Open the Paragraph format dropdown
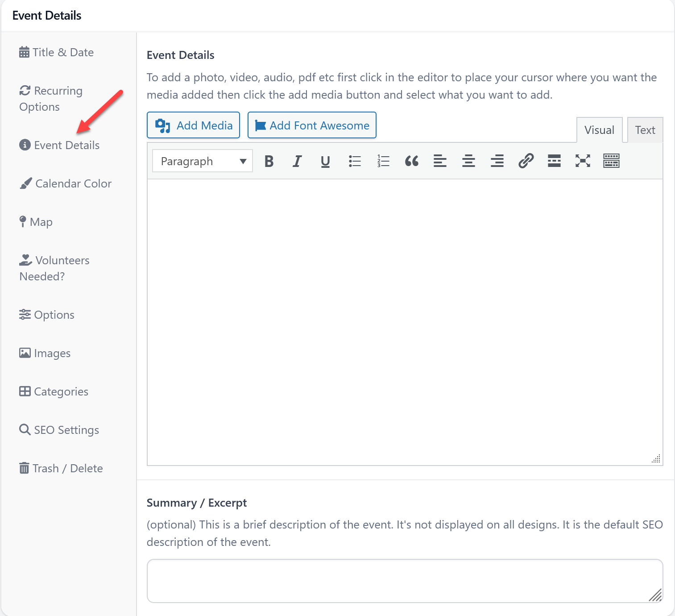 pos(203,161)
